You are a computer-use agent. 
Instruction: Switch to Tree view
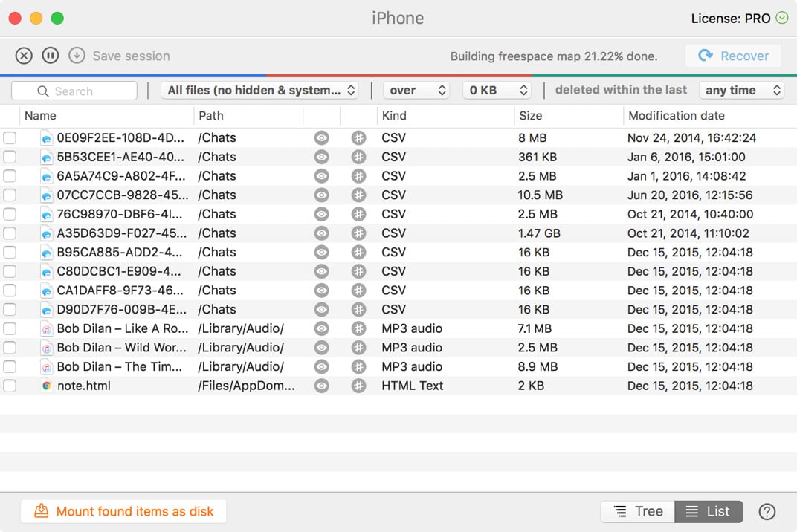(x=638, y=512)
